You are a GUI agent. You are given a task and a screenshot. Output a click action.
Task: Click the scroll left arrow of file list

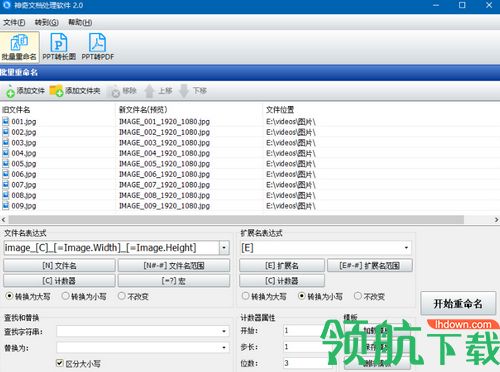[4, 220]
